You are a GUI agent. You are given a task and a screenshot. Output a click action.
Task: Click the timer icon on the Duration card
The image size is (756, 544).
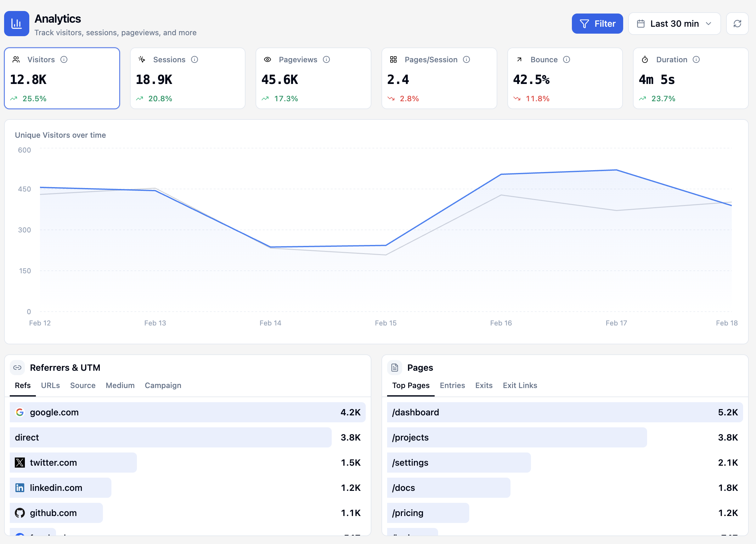pos(645,60)
